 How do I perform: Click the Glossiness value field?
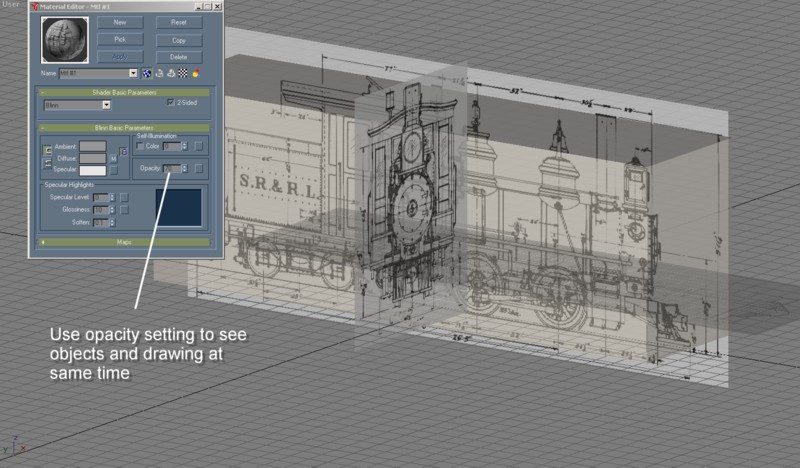[101, 210]
